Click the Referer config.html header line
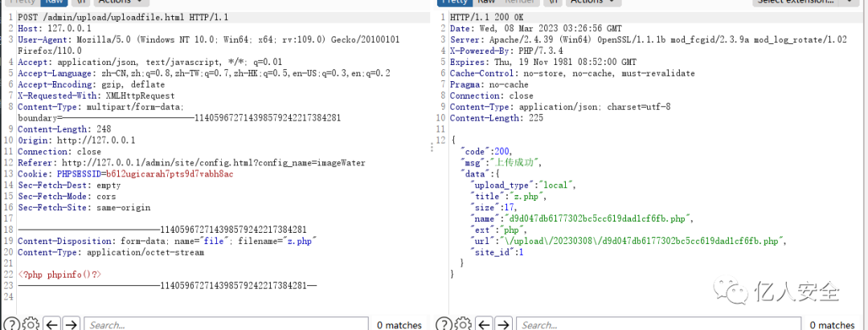The width and height of the screenshot is (868, 330). [191, 162]
